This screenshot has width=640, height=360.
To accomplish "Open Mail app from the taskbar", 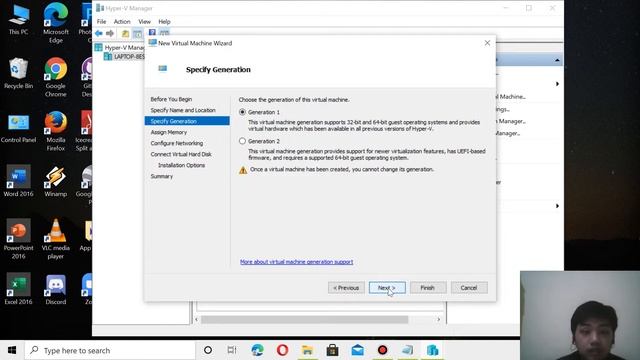I will tap(358, 350).
